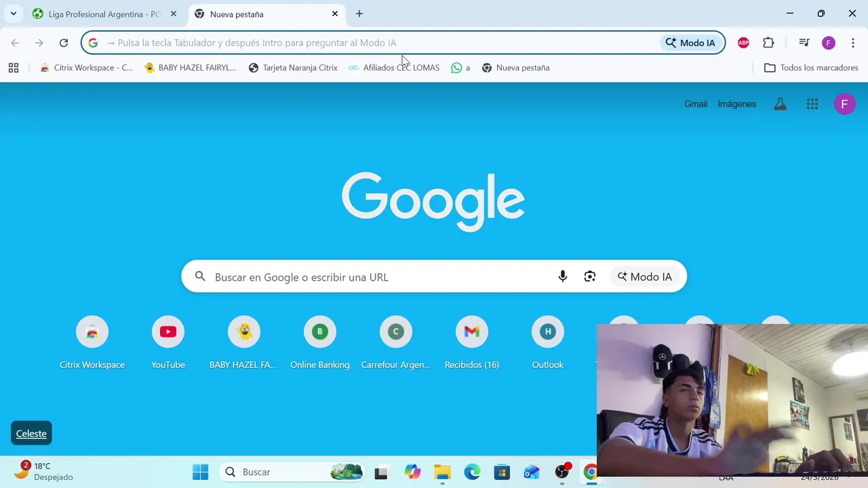Screen dimensions: 868x488
Task: Open Citrix Workspace bookmark
Action: pos(86,68)
